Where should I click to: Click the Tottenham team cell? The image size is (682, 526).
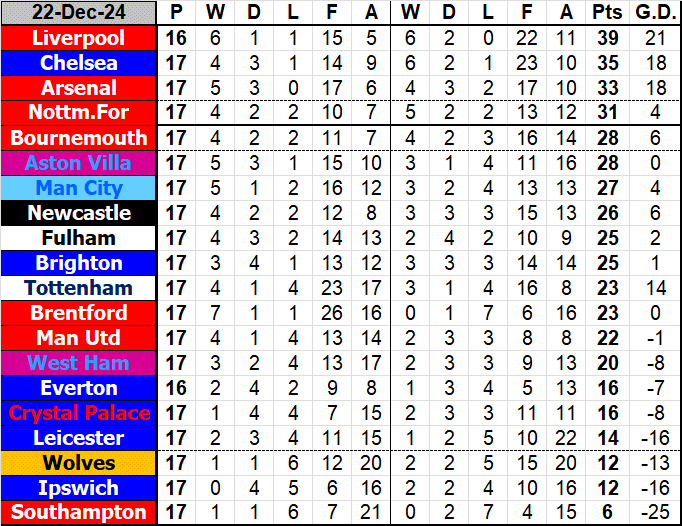(x=79, y=288)
